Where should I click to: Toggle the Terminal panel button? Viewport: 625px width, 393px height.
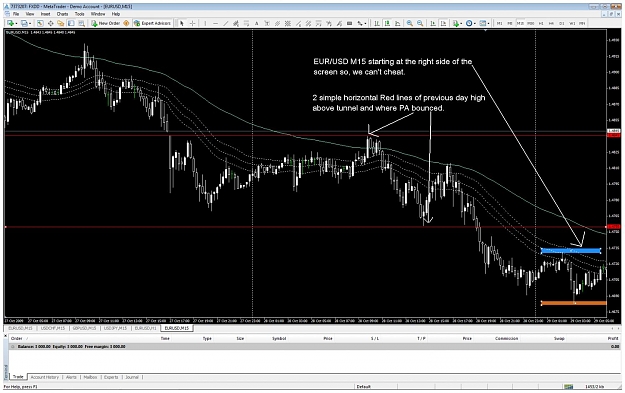[71, 23]
